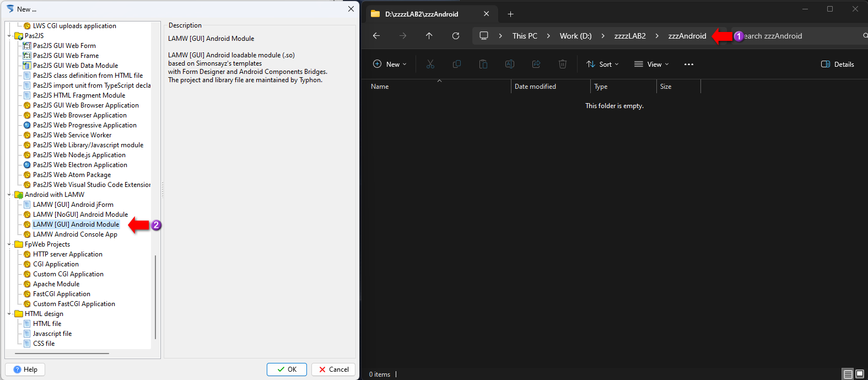Screen dimensions: 868x380
Task: Click Cancel in the New dialog
Action: click(333, 370)
